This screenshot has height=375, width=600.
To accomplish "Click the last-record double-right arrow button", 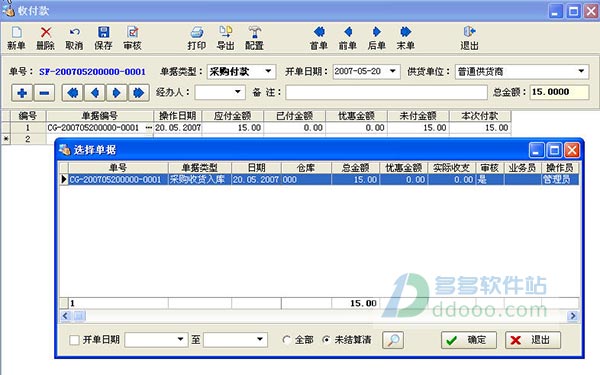I will [139, 93].
